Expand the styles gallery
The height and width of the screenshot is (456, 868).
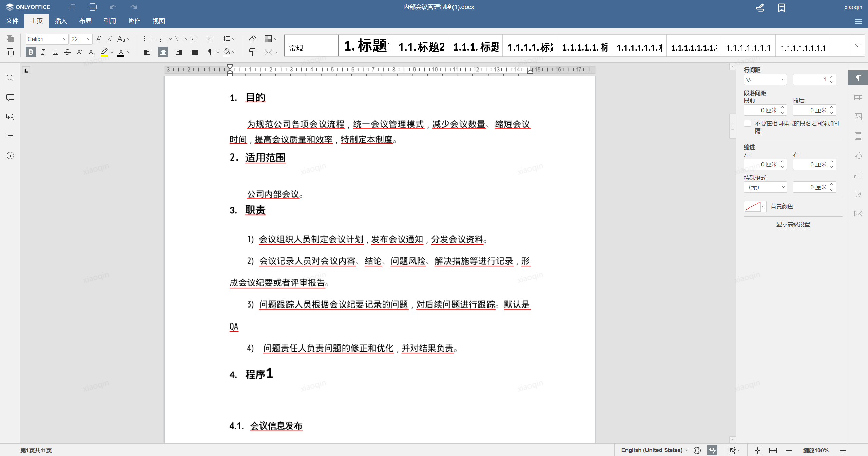pyautogui.click(x=858, y=45)
